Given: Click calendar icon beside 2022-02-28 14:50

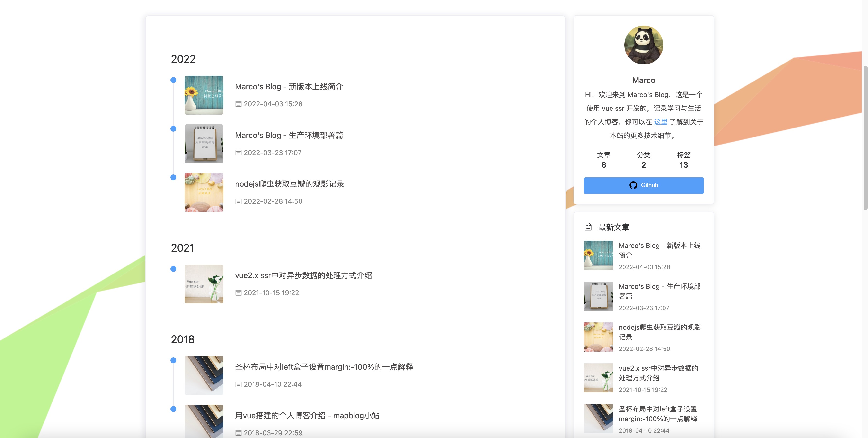Looking at the screenshot, I should tap(238, 201).
